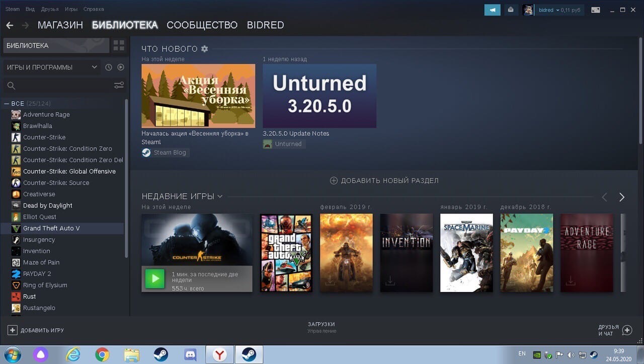Go forward with the right arrow

(x=25, y=25)
